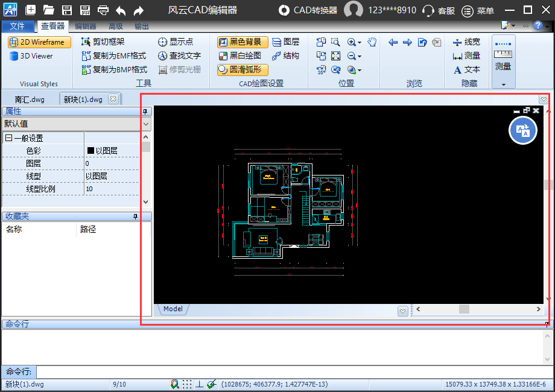555x392 pixels.
Task: Click the translate floating button on canvas
Action: 523,130
